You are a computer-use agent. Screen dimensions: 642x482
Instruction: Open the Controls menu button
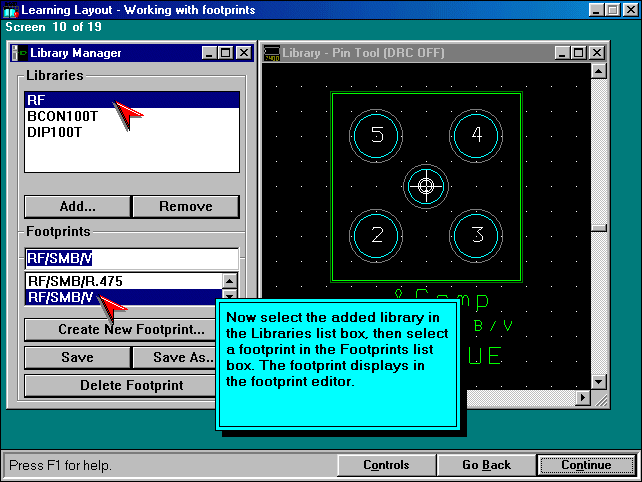point(386,465)
